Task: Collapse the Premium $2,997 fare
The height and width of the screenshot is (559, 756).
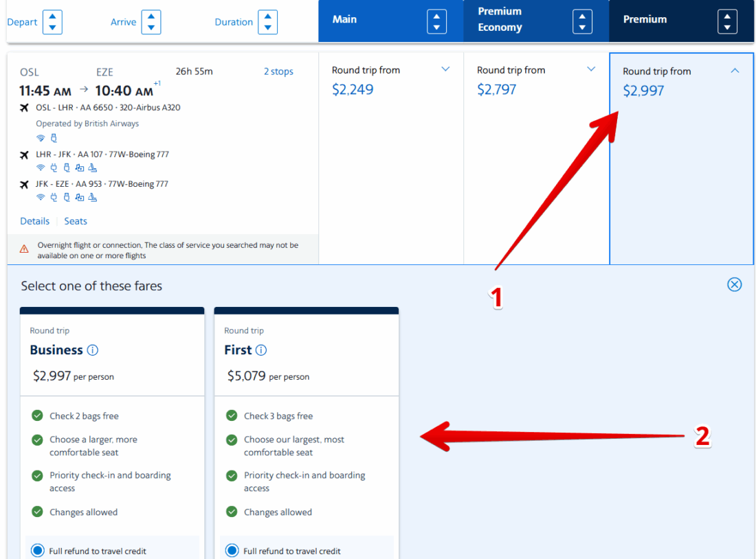Action: [x=735, y=71]
